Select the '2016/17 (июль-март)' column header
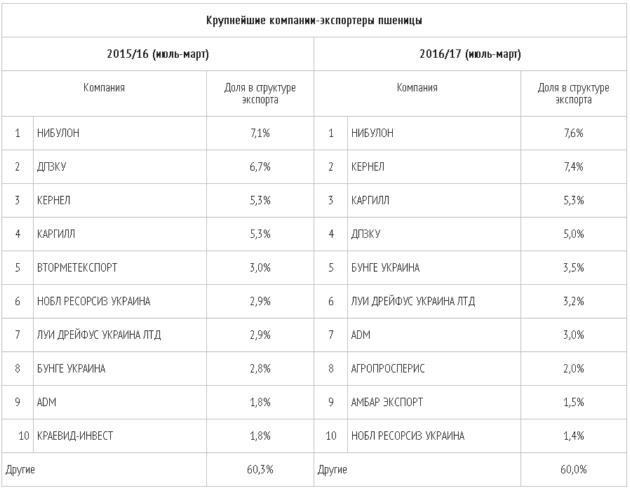The image size is (630, 488). [470, 54]
